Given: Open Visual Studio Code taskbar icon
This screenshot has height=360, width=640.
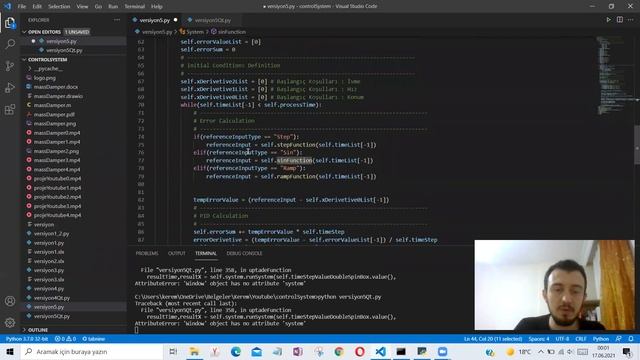Looking at the screenshot, I should click(380, 351).
